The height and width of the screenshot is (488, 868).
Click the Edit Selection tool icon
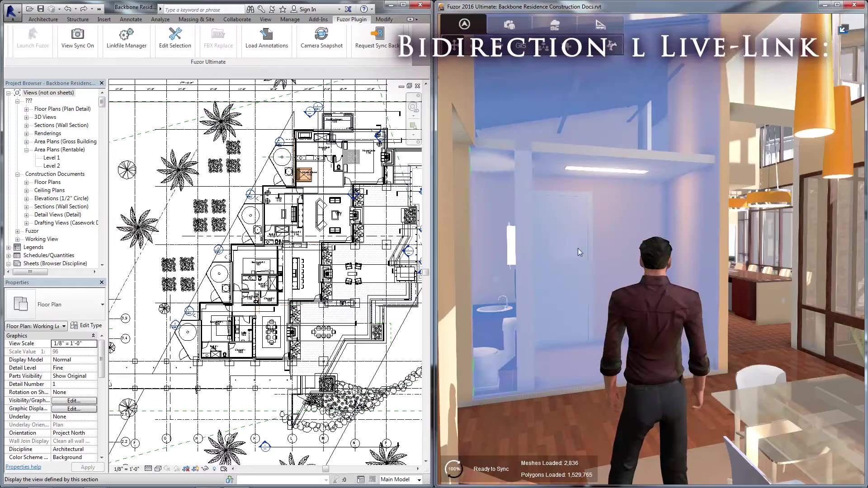pyautogui.click(x=175, y=34)
